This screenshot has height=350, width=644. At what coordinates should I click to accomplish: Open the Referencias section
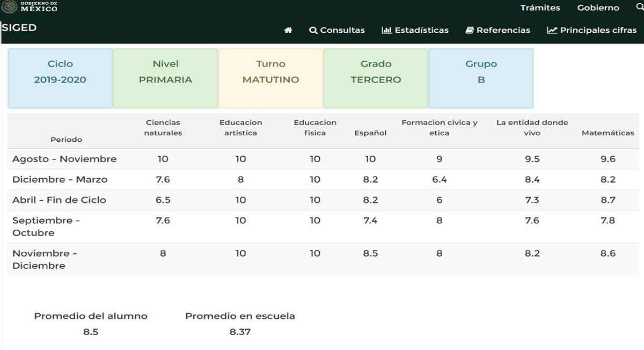pos(502,31)
